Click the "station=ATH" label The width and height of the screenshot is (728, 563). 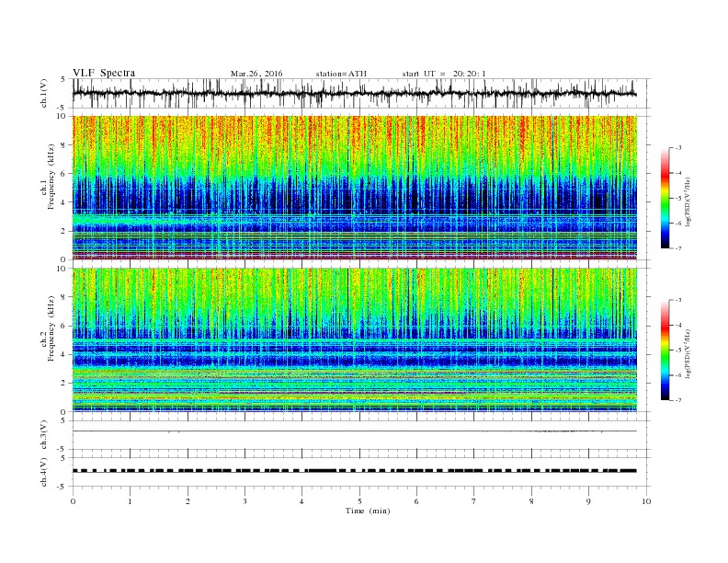click(341, 74)
